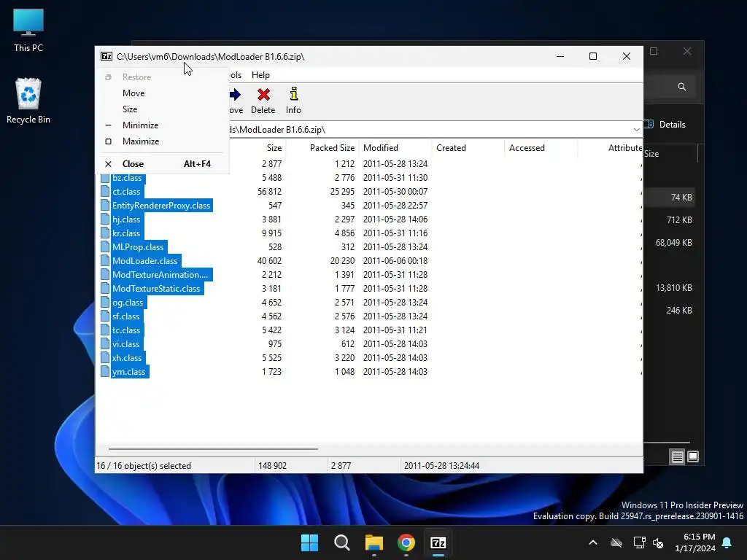747x560 pixels.
Task: Select EntityRendererProxy.class file
Action: [x=161, y=205]
